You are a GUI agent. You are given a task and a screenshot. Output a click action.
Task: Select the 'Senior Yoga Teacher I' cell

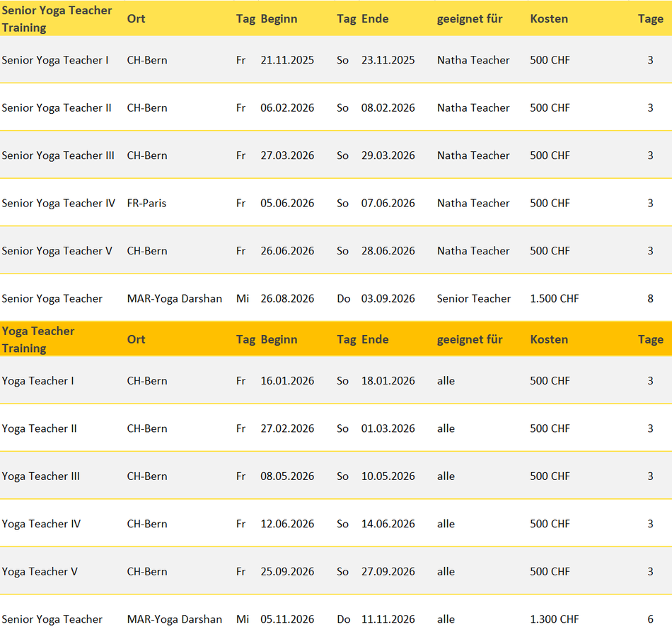click(55, 60)
